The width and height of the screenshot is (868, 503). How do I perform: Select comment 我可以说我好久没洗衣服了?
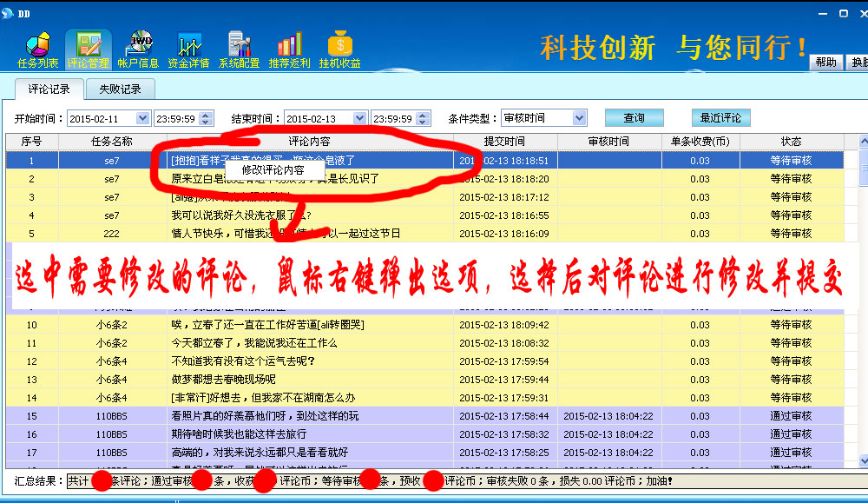[241, 215]
